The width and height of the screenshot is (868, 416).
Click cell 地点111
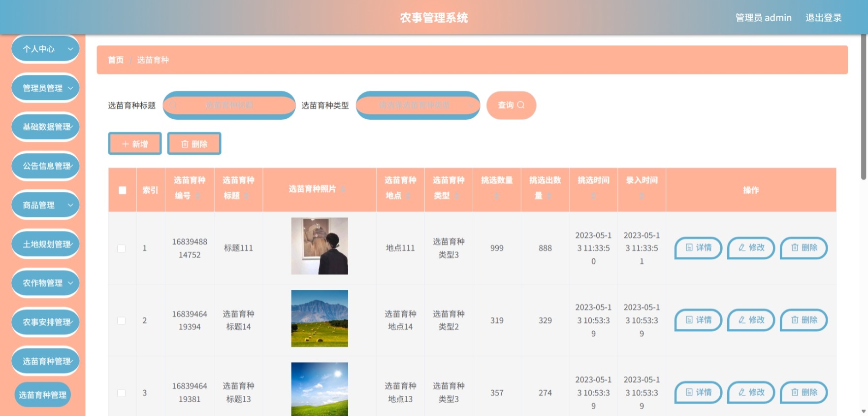pos(400,248)
